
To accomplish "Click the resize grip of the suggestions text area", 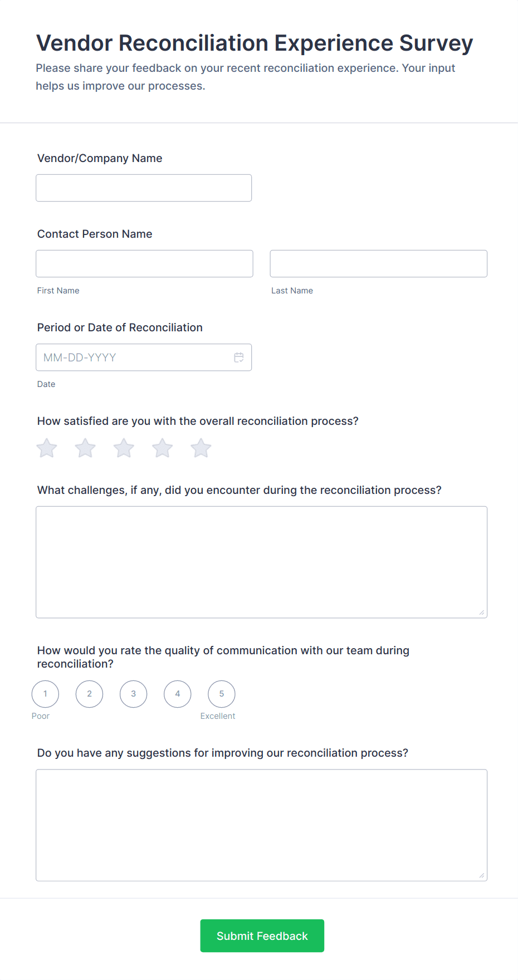I will (481, 876).
